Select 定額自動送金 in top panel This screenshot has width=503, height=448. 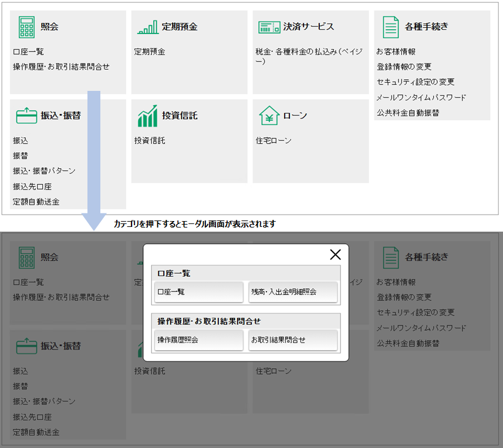(36, 202)
